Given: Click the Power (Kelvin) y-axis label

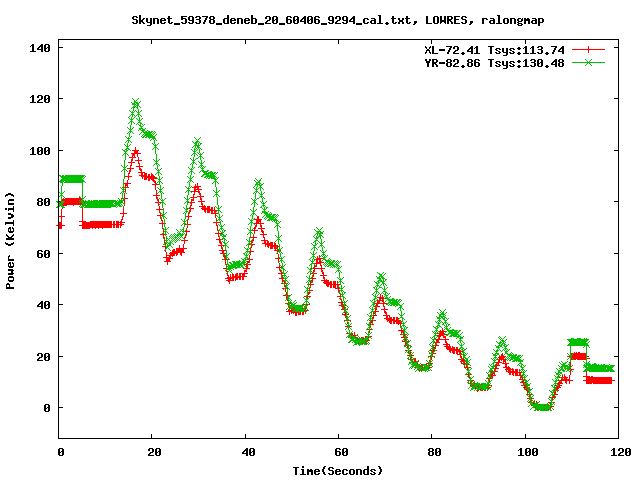Looking at the screenshot, I should [x=10, y=241].
